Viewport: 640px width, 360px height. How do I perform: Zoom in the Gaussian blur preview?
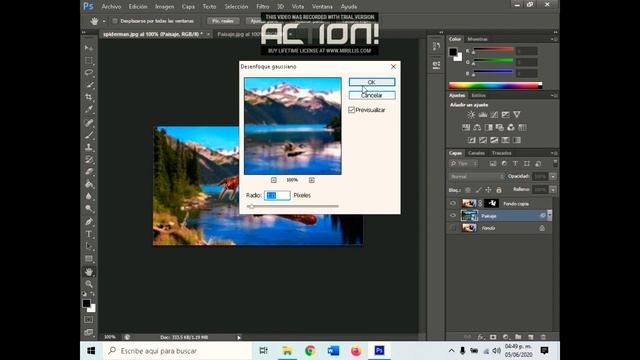pos(311,180)
